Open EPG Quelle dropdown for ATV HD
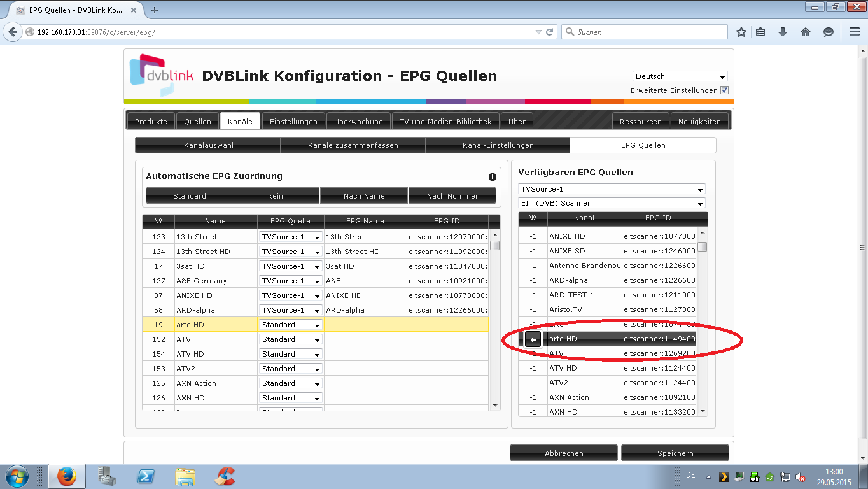Image resolution: width=868 pixels, height=489 pixels. click(290, 354)
